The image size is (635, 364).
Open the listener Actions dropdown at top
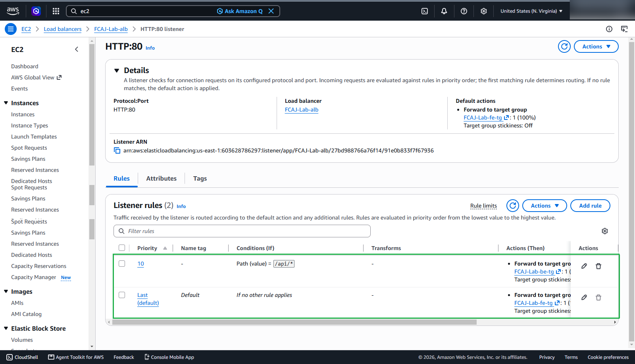pos(596,46)
